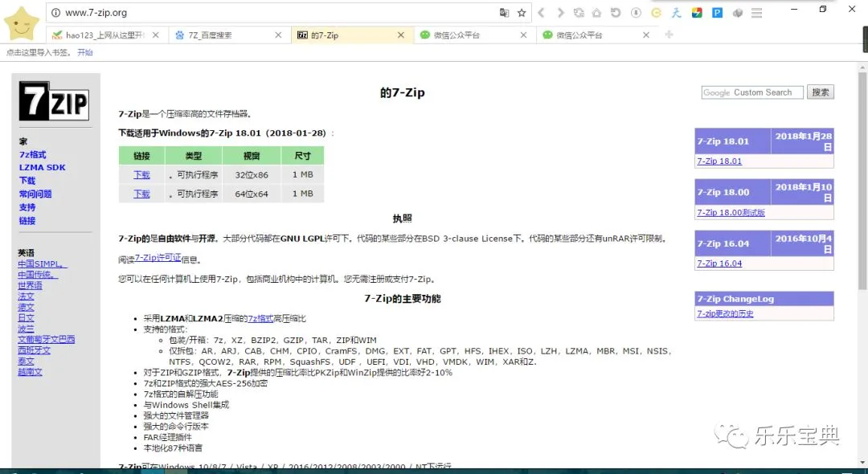The image size is (868, 474).
Task: Close the second 微信公众平台 tab
Action: (x=645, y=35)
